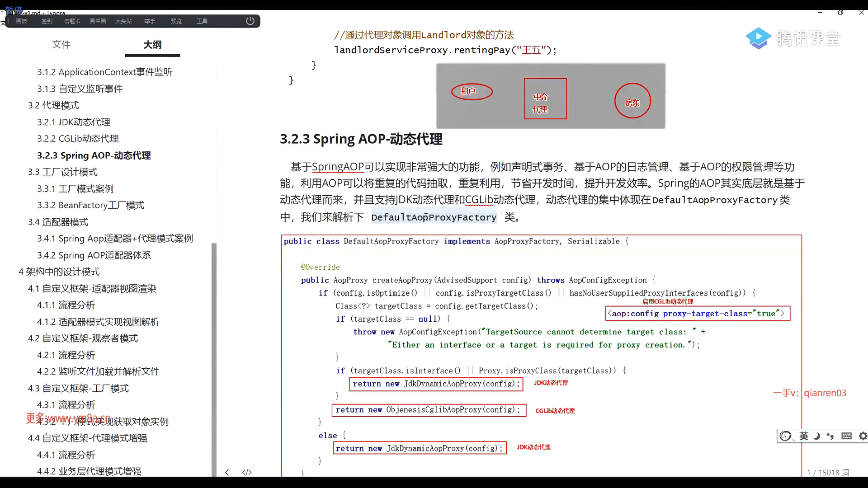This screenshot has width=868, height=488.
Task: Open the 工具 menu in floating toolbar
Action: click(x=202, y=21)
